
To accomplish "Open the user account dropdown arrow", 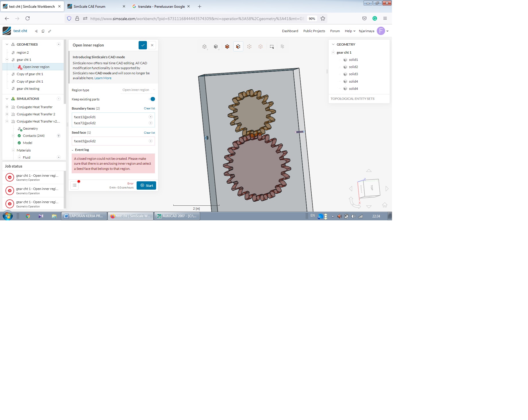I will [387, 31].
